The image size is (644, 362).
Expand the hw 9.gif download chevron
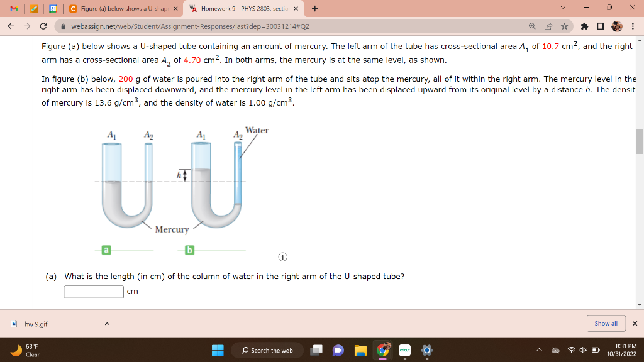pos(107,322)
